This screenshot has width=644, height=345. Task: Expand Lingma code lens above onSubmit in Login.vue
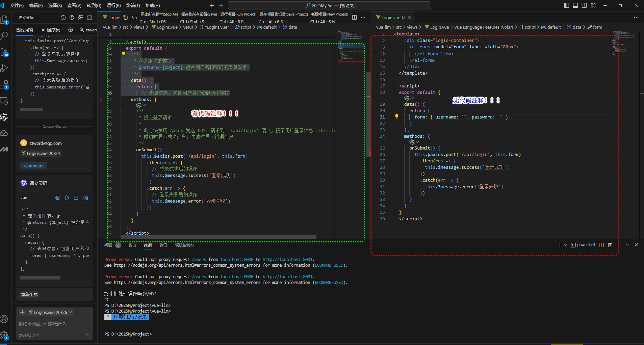click(414, 142)
